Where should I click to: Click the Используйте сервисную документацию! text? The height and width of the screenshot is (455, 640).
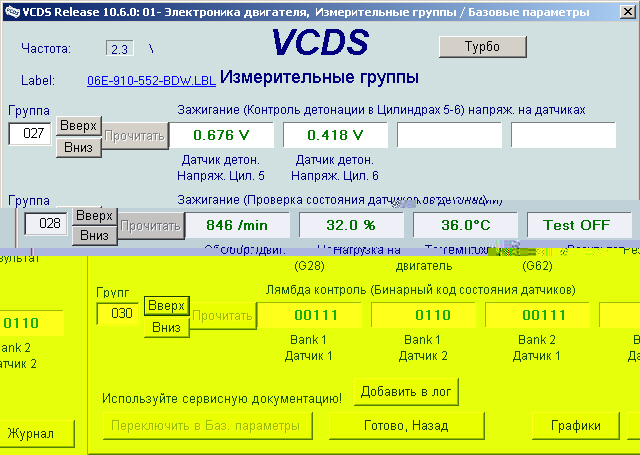click(x=222, y=399)
